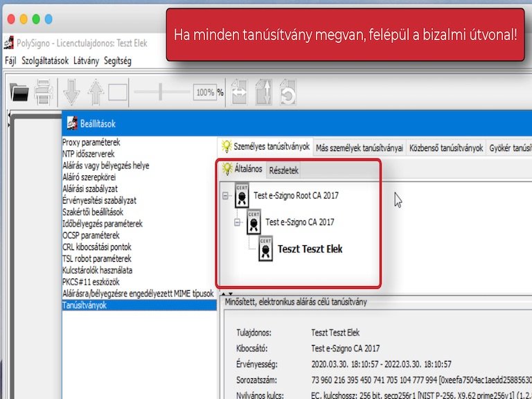The image size is (532, 399).
Task: Open the Látvány menu
Action: (x=86, y=61)
